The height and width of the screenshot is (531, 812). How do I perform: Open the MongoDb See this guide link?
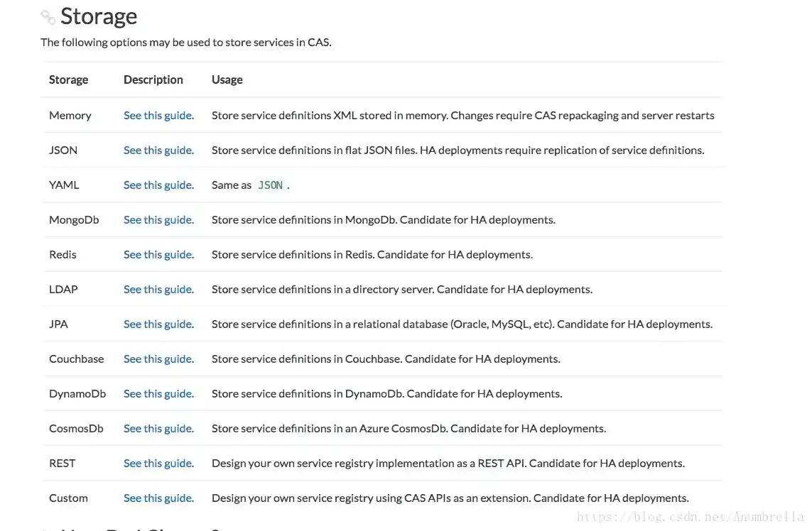158,219
